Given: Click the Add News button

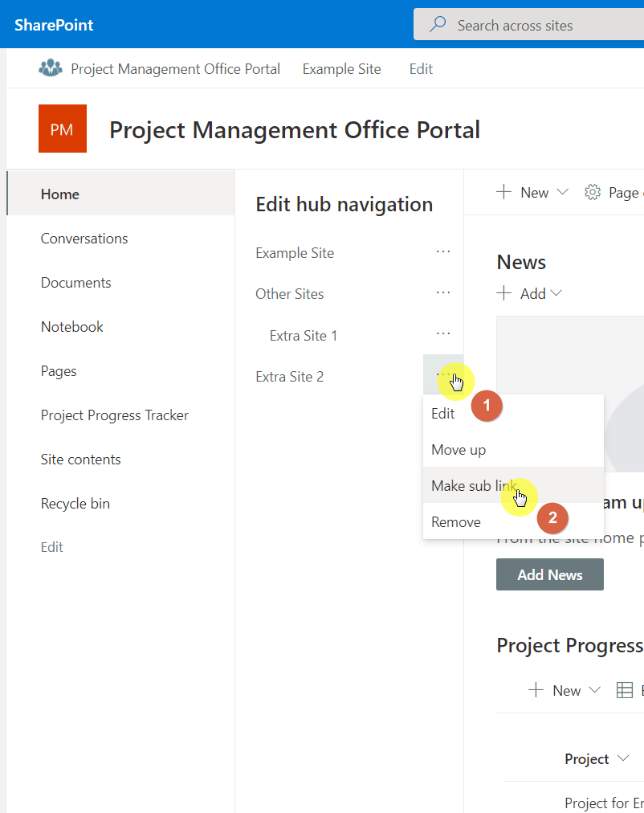Looking at the screenshot, I should 550,574.
